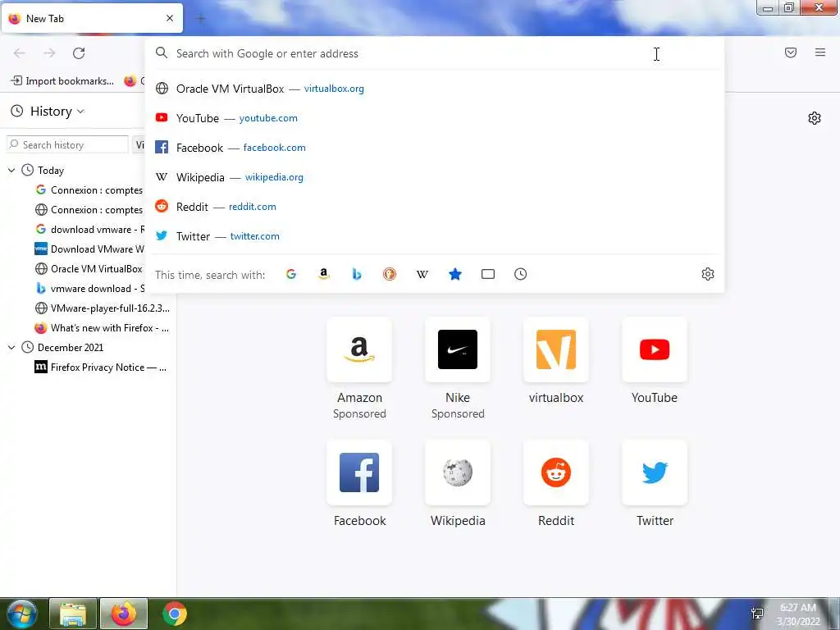The width and height of the screenshot is (840, 630).
Task: Open Oracle VM VirtualBox history entry
Action: tap(90, 269)
